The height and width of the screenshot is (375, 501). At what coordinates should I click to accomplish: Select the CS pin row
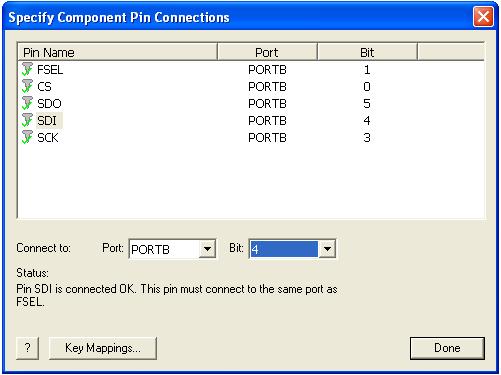(x=251, y=87)
